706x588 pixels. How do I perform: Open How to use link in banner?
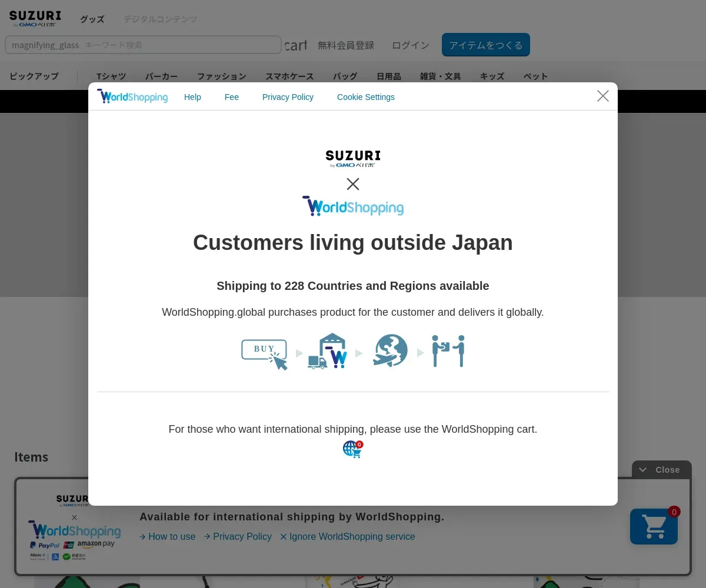(167, 536)
